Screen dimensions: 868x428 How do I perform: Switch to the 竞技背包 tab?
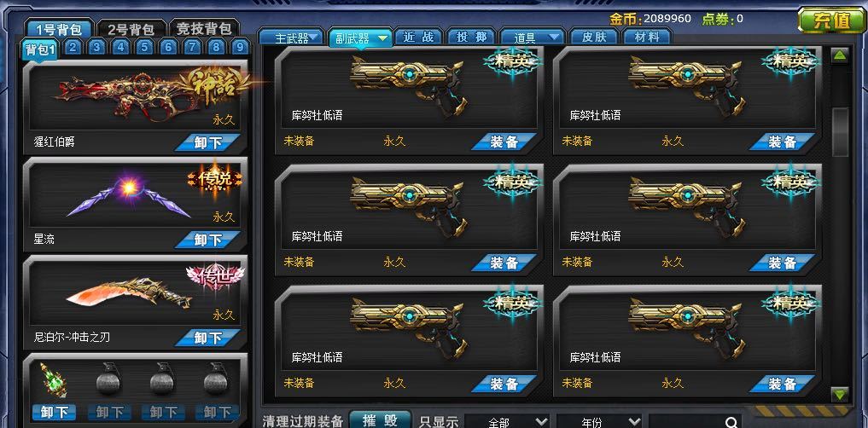tap(205, 28)
